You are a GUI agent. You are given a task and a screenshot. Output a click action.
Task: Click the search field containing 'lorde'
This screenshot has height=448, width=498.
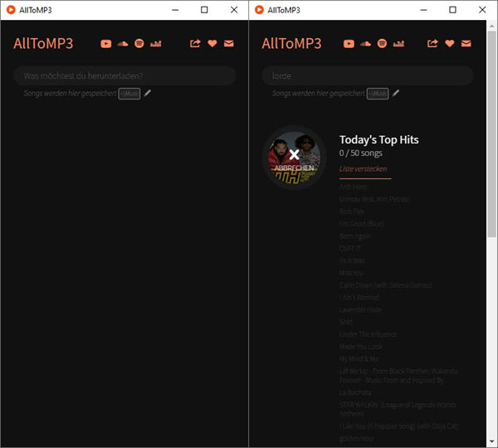(368, 75)
